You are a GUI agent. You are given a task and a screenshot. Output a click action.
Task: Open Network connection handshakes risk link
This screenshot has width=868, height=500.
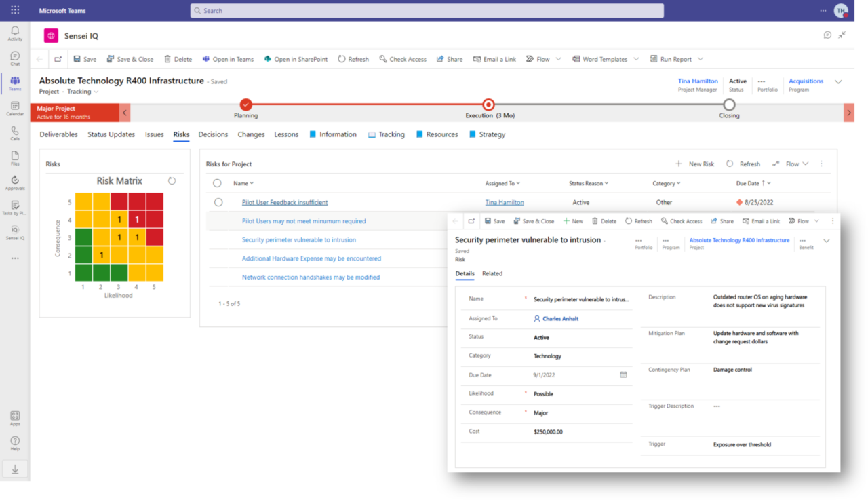point(311,277)
